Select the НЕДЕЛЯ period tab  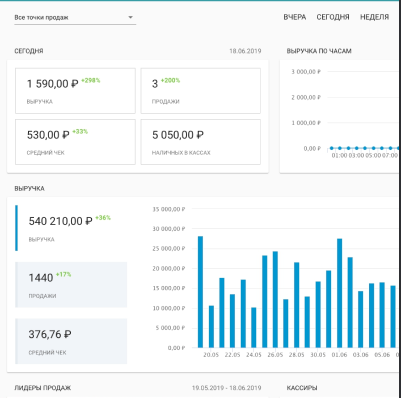coord(374,17)
